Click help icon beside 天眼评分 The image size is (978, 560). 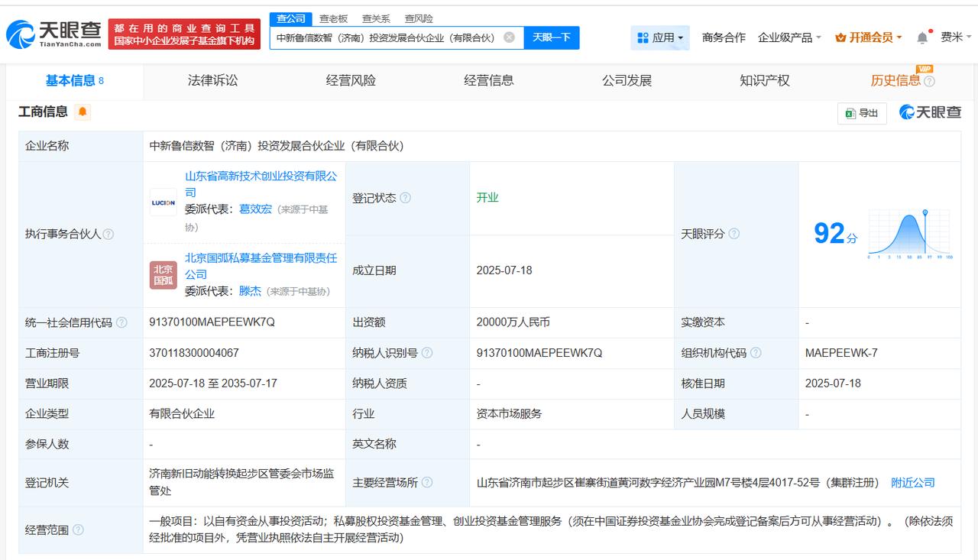(733, 234)
